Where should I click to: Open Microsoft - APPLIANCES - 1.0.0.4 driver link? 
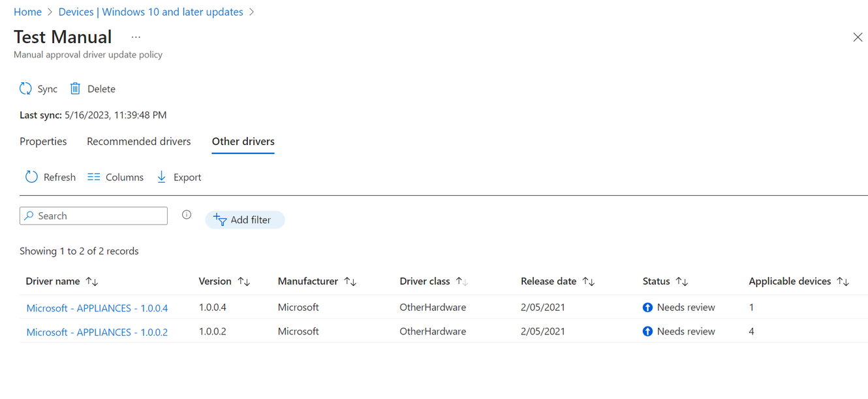(x=97, y=308)
